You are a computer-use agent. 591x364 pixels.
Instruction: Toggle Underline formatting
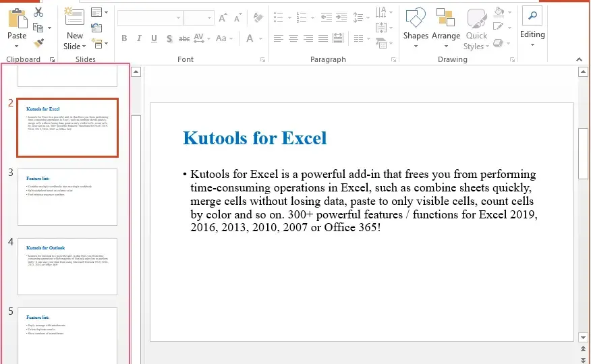click(x=154, y=38)
